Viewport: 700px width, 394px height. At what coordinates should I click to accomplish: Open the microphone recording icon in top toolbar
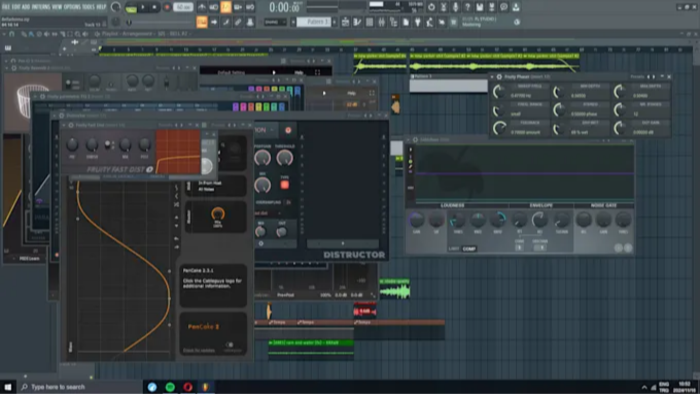(x=455, y=7)
